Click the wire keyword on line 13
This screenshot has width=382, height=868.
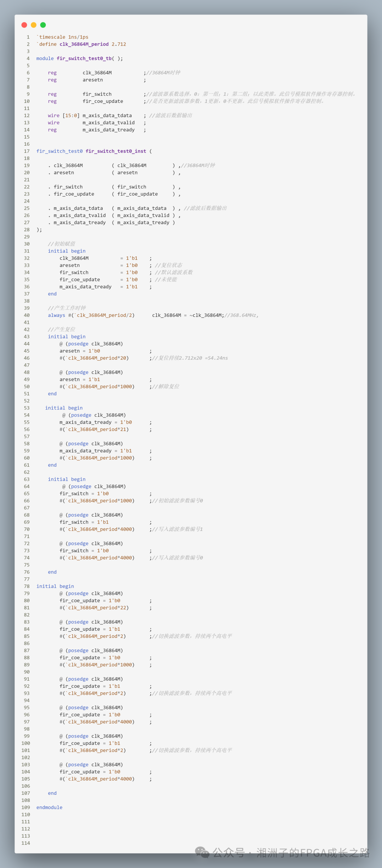pos(54,123)
